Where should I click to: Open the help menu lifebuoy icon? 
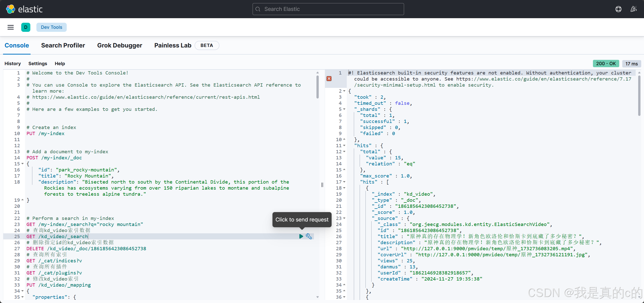[618, 9]
